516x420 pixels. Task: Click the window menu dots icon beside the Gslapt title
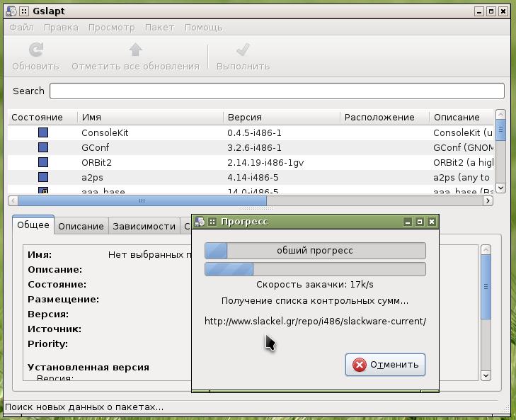(x=24, y=11)
